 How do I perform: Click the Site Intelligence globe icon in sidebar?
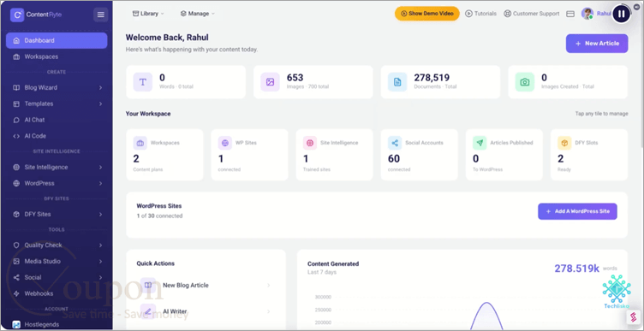click(x=16, y=168)
